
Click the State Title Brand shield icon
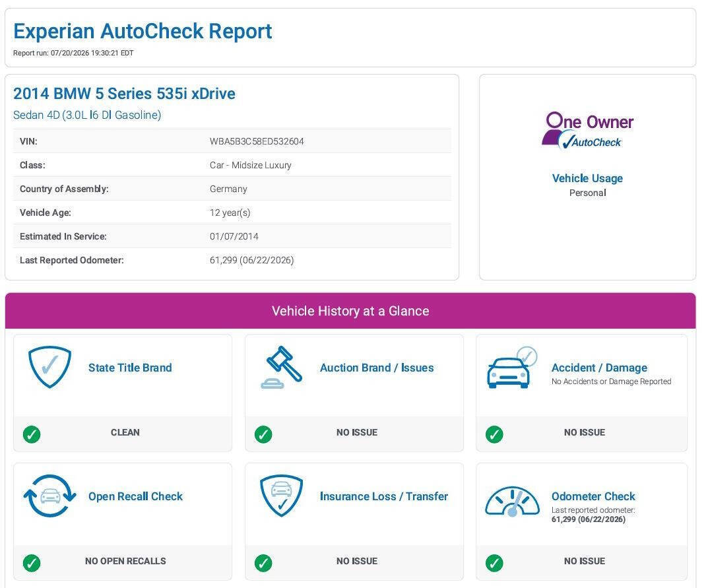pyautogui.click(x=49, y=367)
